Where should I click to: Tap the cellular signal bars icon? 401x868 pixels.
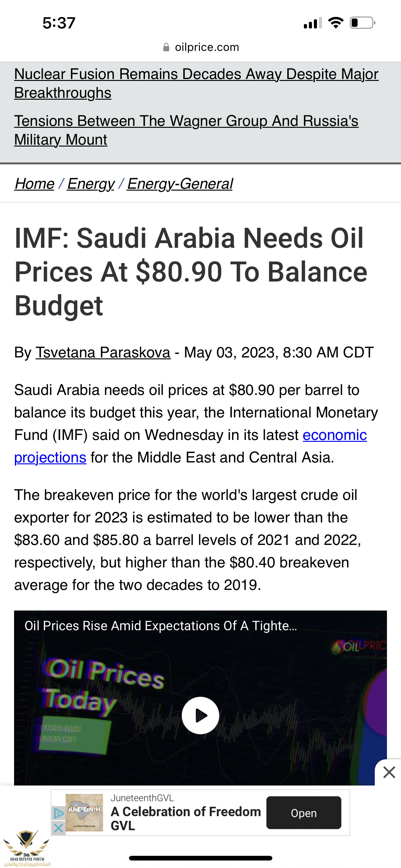312,23
